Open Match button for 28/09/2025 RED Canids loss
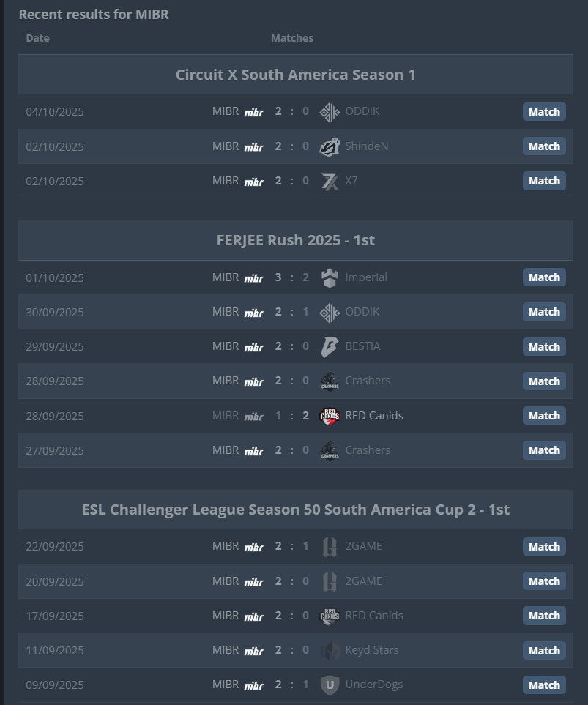The image size is (588, 705). pos(544,416)
